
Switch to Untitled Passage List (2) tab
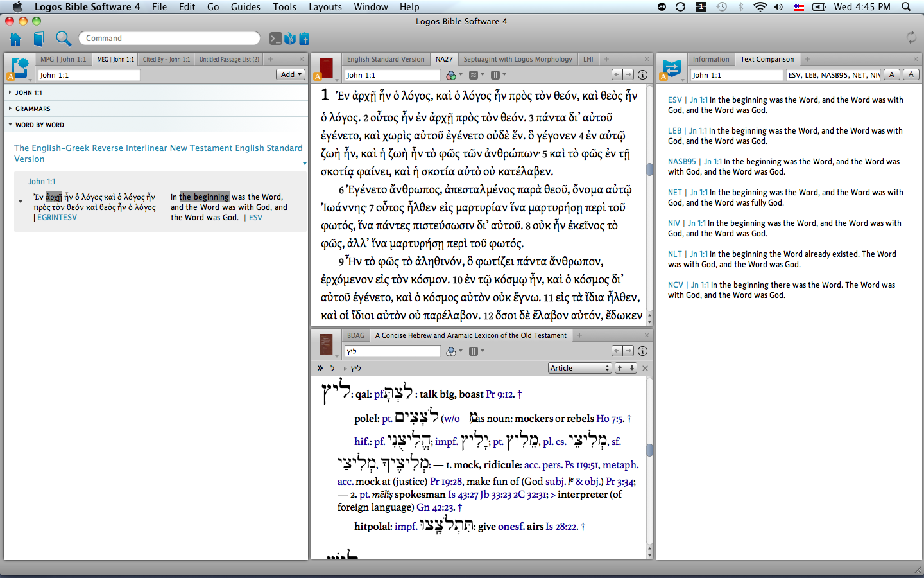pos(229,59)
